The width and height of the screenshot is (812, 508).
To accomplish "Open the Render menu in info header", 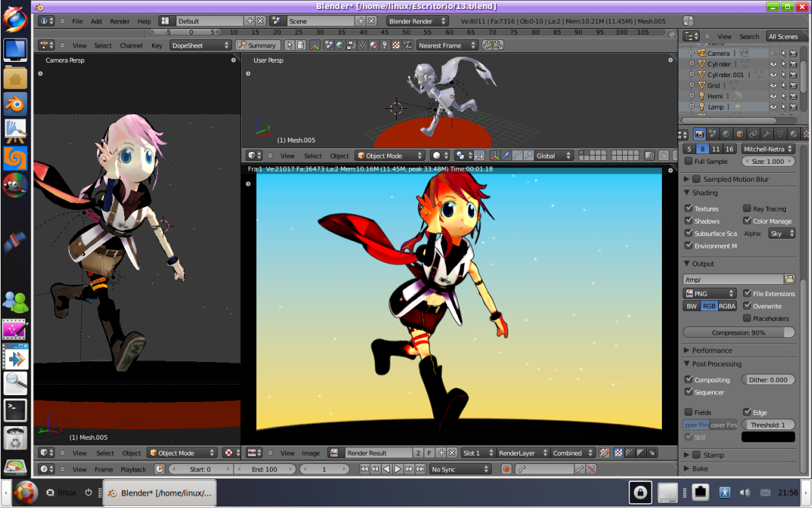I will click(x=120, y=21).
